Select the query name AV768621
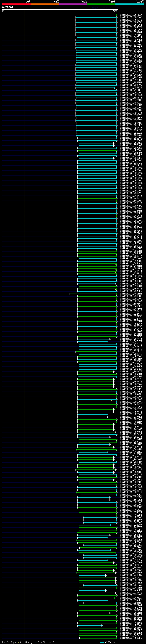 [x=8, y=7]
